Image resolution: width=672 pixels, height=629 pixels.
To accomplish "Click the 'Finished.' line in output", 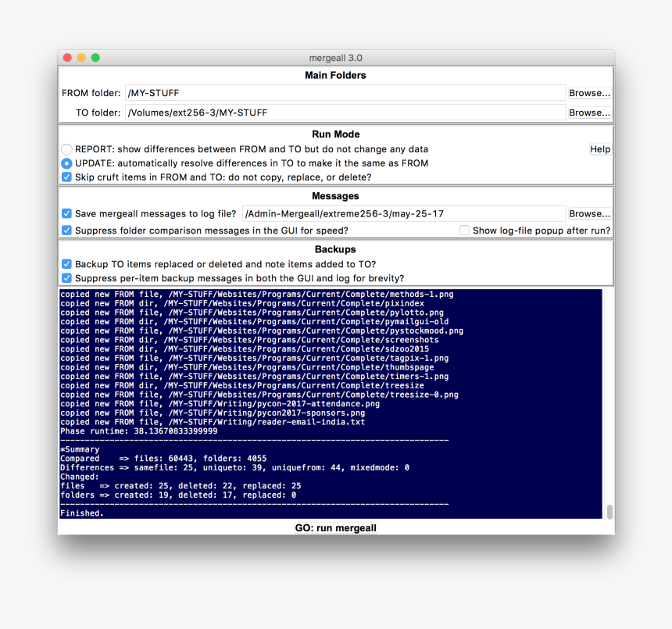I will [x=82, y=513].
